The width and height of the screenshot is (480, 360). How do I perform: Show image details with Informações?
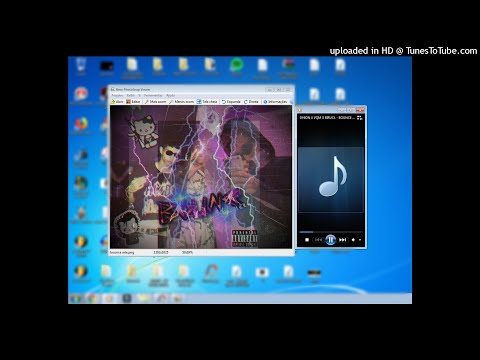[275, 101]
